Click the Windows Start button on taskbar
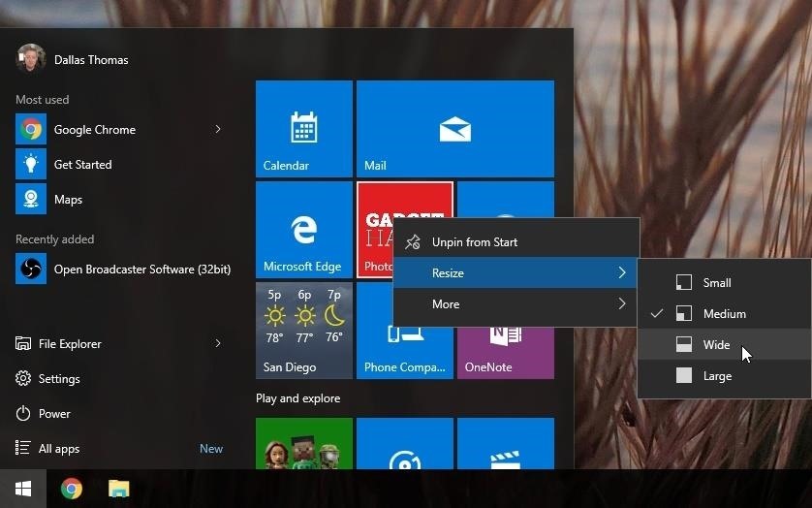 [x=23, y=489]
